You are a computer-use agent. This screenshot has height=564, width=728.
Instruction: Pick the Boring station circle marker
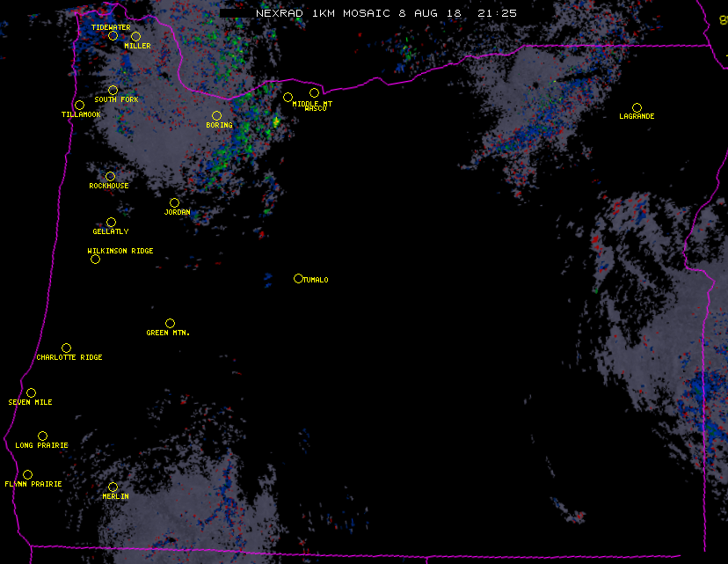pos(216,116)
